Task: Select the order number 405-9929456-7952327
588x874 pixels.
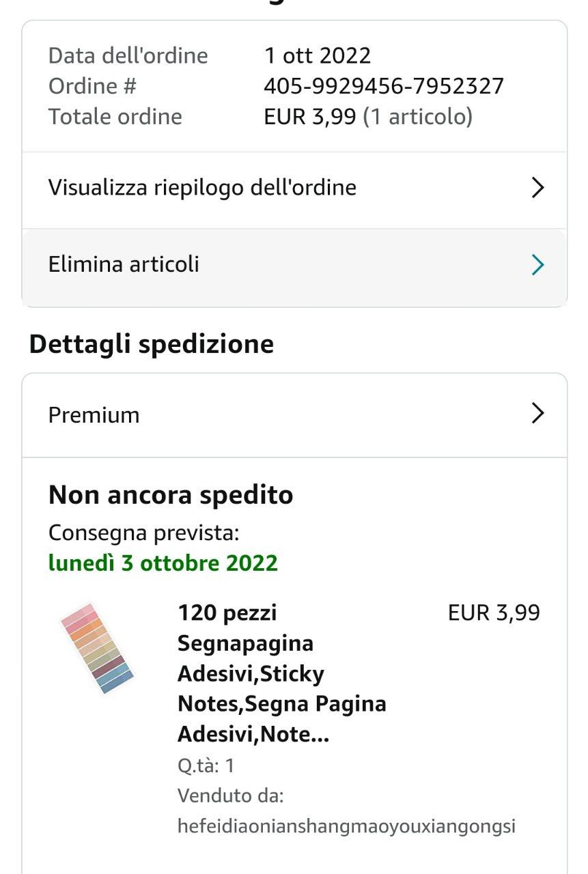Action: tap(384, 86)
